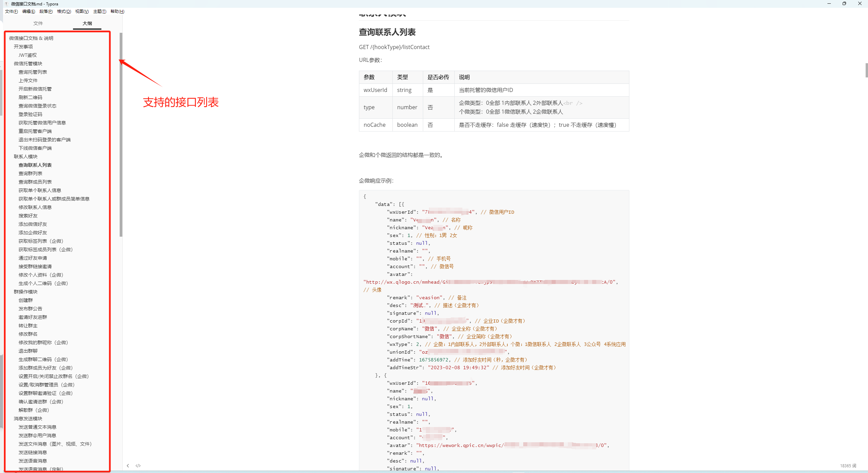The height and width of the screenshot is (473, 868).
Task: Select 消息发送模块 in the outline
Action: (x=28, y=419)
